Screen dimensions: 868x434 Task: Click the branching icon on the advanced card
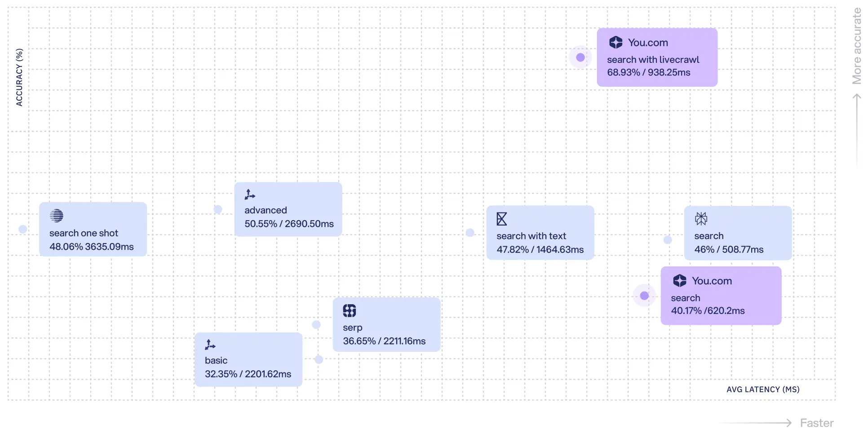click(250, 195)
